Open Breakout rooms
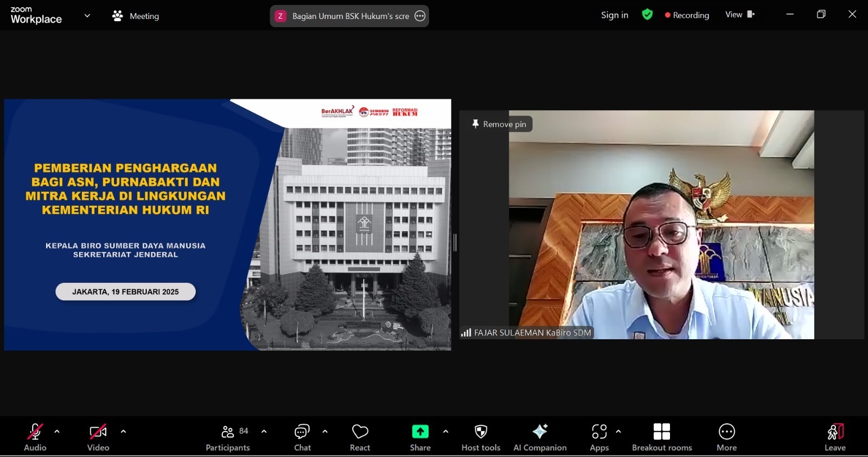Image resolution: width=868 pixels, height=457 pixels. (x=662, y=437)
